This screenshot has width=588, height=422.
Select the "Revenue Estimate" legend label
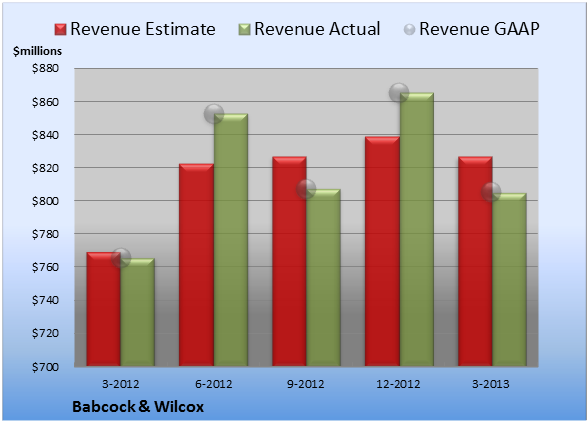pyautogui.click(x=143, y=29)
